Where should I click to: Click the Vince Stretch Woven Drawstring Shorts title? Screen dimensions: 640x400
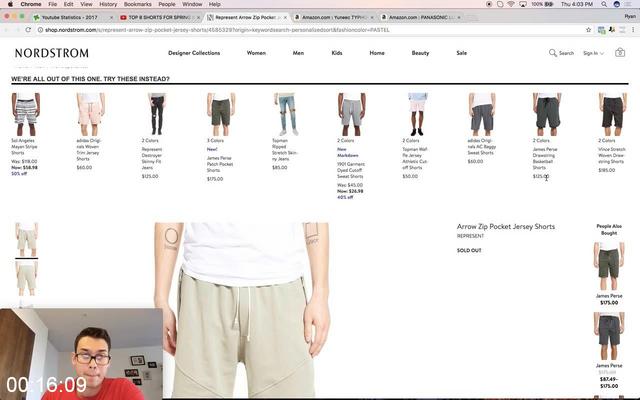pyautogui.click(x=612, y=156)
